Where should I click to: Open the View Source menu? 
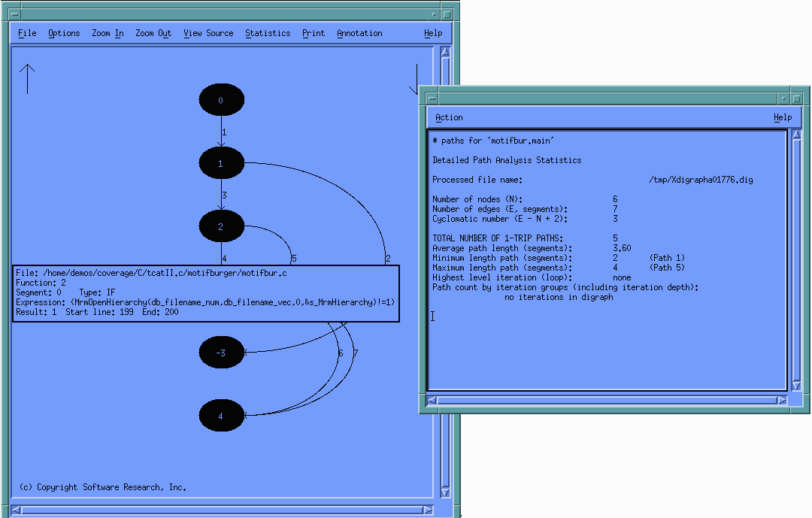click(x=208, y=33)
